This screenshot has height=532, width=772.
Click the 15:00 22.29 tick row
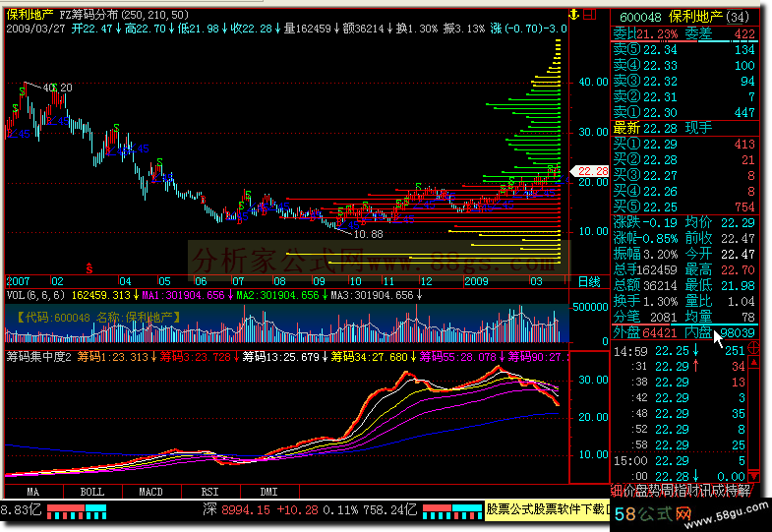point(680,461)
